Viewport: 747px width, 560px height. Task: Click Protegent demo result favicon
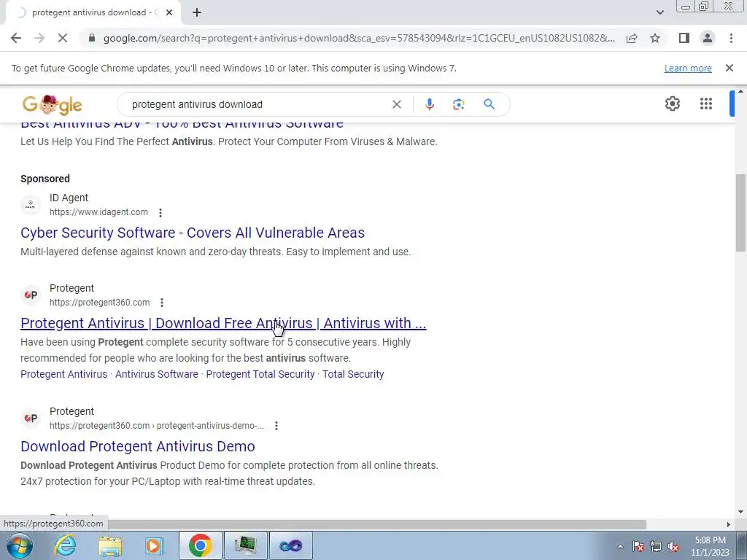click(31, 418)
